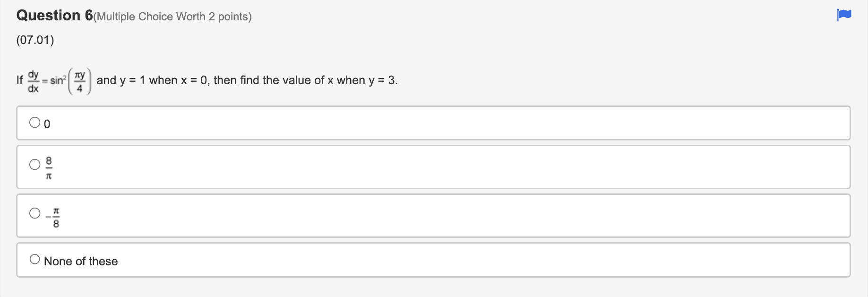This screenshot has width=868, height=297.
Task: Click the (07.01) standard label
Action: click(35, 40)
